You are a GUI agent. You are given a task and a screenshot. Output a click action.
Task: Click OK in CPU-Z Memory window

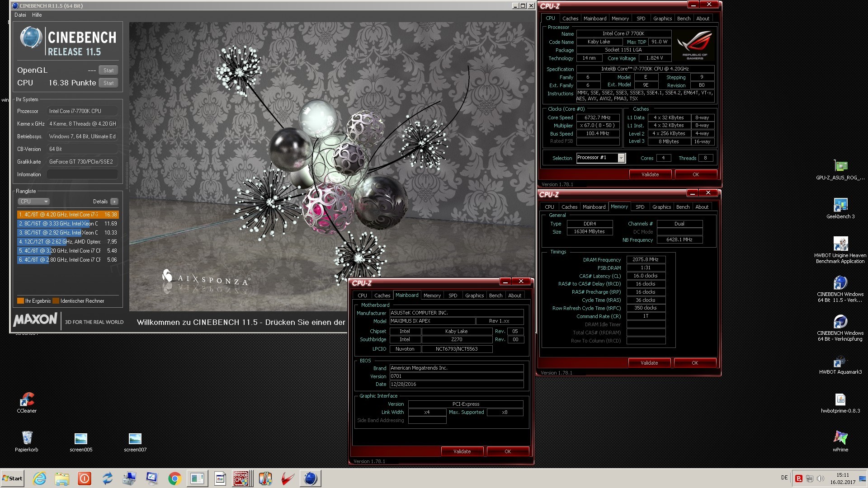point(695,363)
